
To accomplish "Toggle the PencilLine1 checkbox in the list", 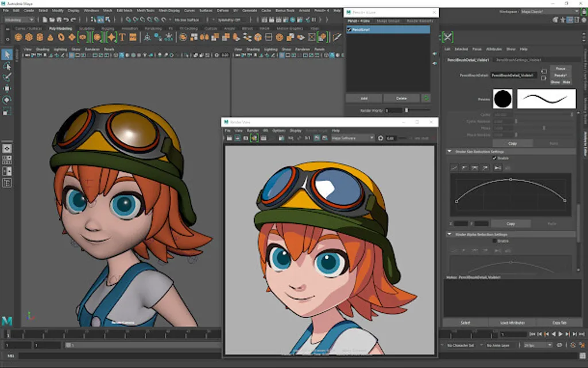I will [x=349, y=29].
